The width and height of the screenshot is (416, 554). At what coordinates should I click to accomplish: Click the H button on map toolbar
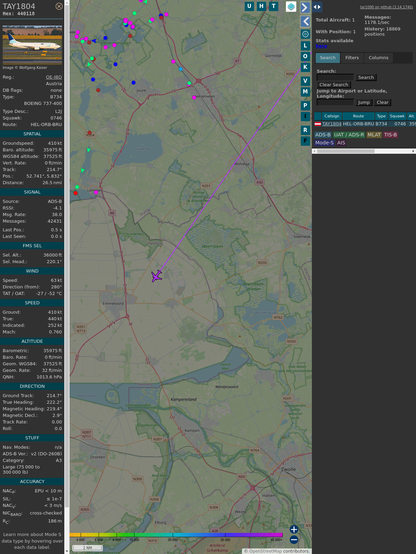262,6
